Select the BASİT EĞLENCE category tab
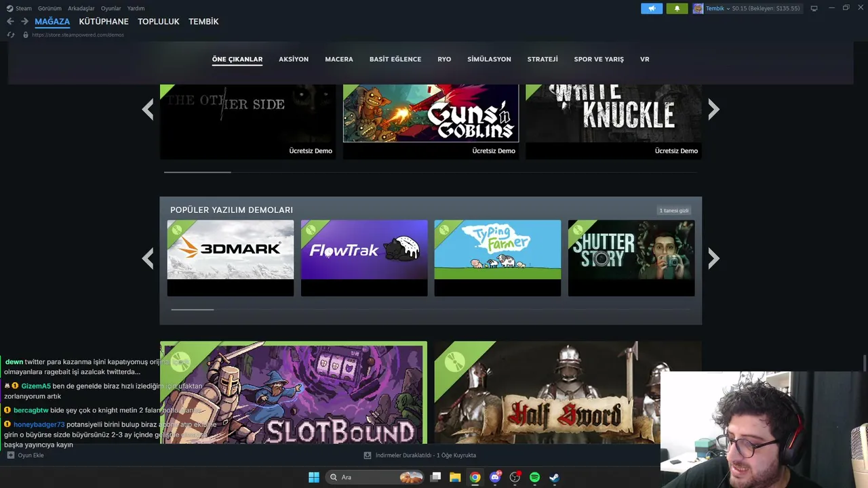Screen dimensions: 868x488 tap(395, 59)
